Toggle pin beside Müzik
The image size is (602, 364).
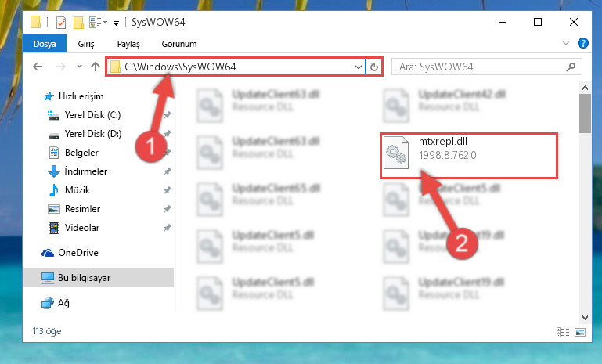(168, 190)
